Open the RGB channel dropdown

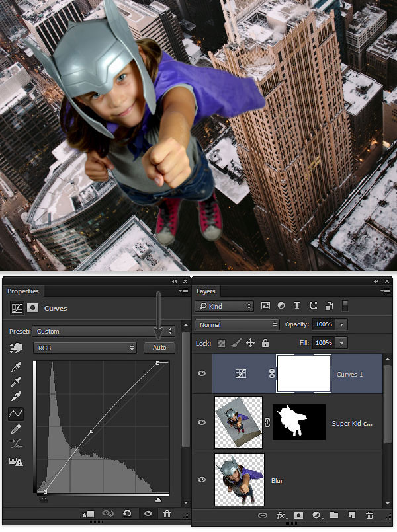point(85,348)
